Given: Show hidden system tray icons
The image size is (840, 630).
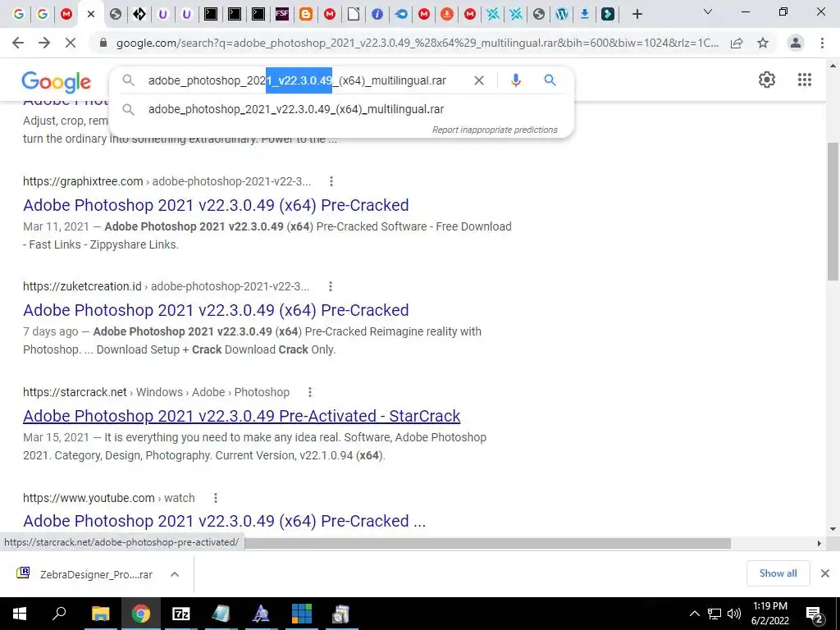Looking at the screenshot, I should click(x=694, y=614).
